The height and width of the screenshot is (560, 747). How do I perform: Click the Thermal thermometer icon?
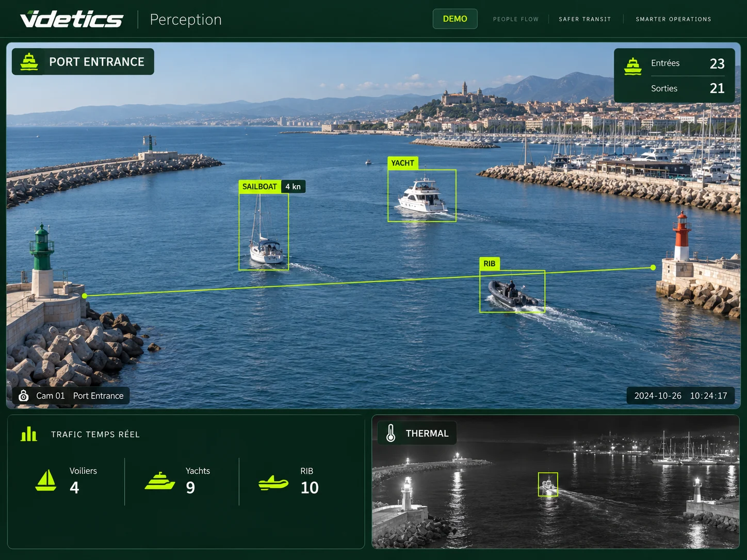click(391, 433)
